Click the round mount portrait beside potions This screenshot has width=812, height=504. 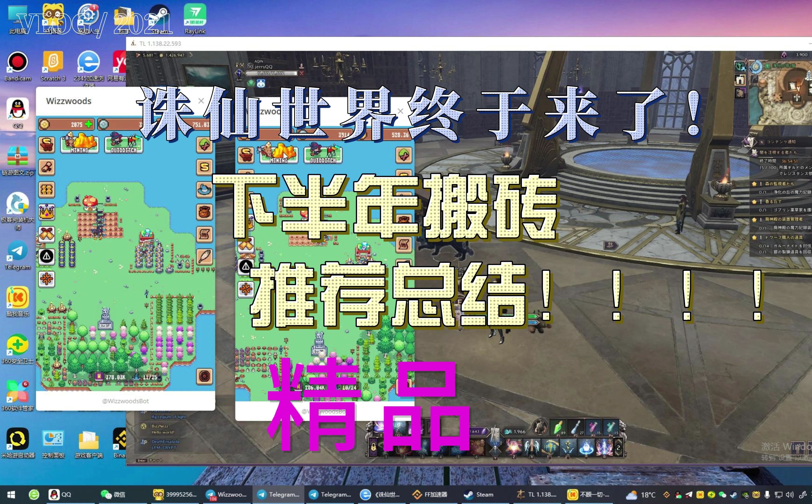coord(540,427)
